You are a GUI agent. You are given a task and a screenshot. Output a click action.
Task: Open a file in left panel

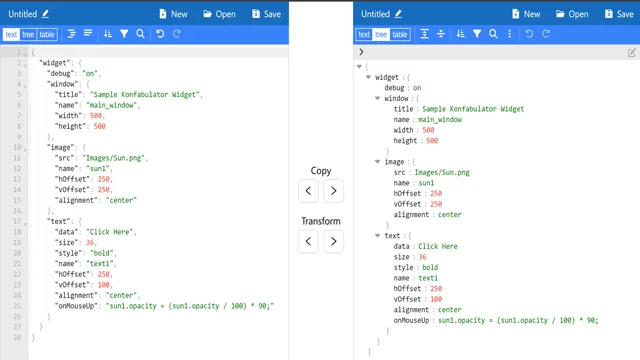220,14
